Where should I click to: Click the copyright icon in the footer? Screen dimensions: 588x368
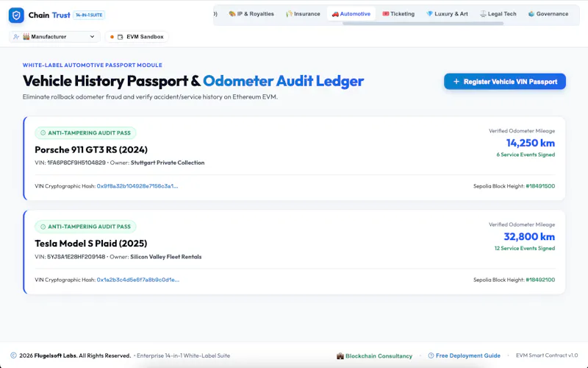pos(13,355)
